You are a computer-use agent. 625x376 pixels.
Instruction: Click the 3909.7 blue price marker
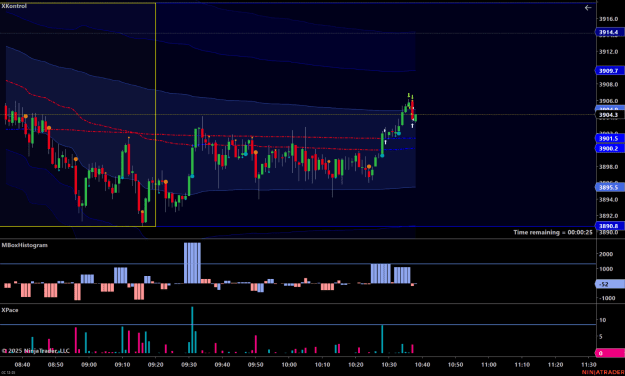[609, 71]
